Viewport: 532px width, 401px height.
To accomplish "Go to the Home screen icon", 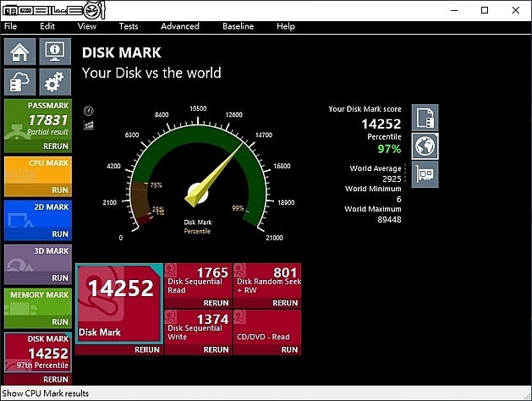I will 19,52.
